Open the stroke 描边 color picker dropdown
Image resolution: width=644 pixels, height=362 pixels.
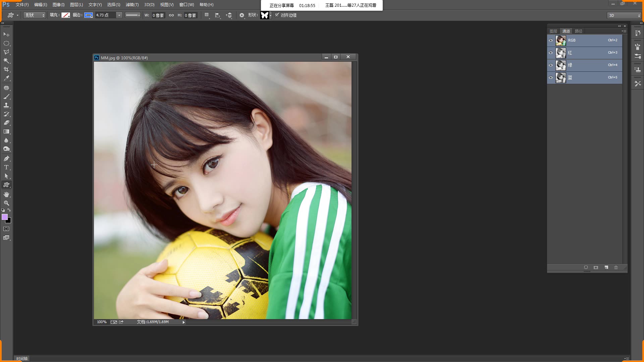coord(89,15)
